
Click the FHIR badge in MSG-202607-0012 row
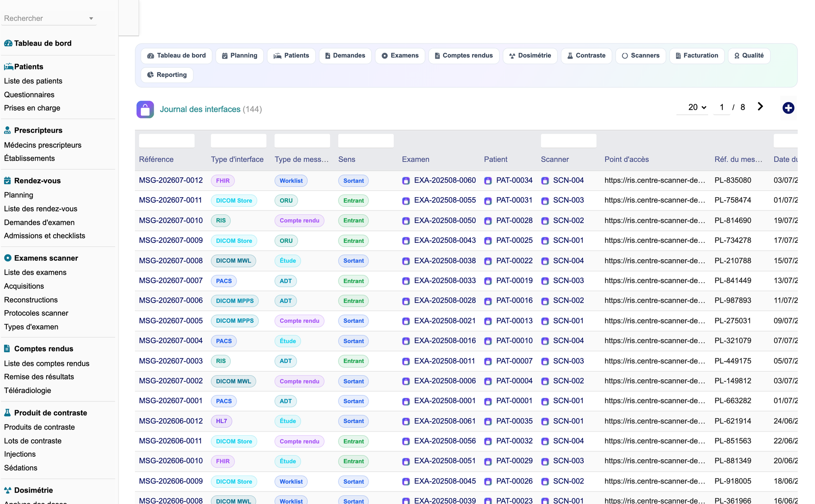[223, 181]
